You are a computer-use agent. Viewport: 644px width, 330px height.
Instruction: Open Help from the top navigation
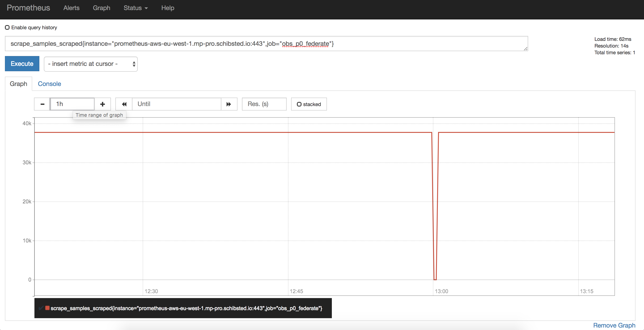[167, 8]
